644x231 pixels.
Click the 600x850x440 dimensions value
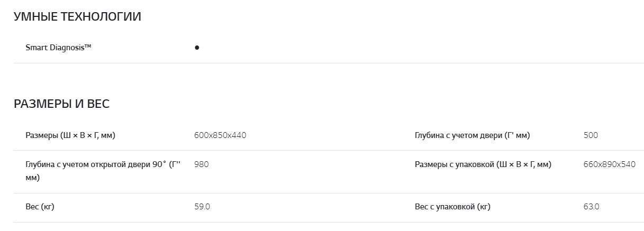tap(220, 135)
